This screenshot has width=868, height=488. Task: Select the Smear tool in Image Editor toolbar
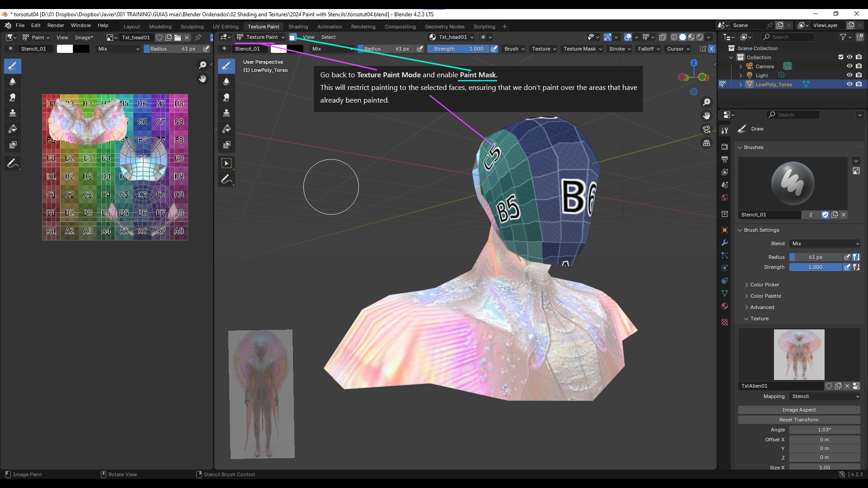coord(13,97)
